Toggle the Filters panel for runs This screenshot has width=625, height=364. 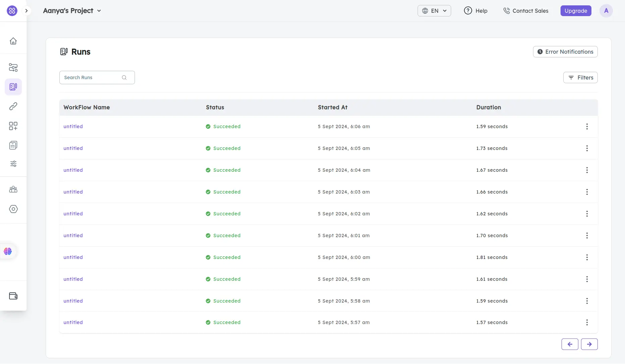(580, 77)
